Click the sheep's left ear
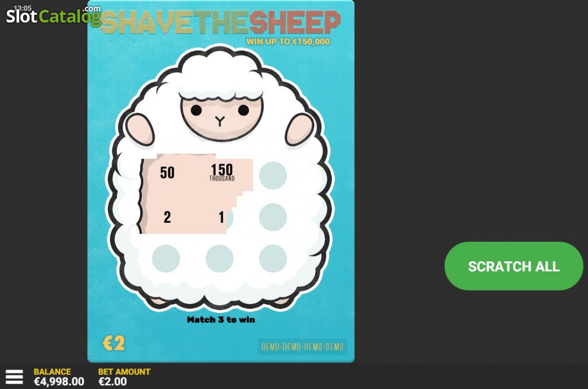Viewport: 588px width, 389px height. coord(140,128)
